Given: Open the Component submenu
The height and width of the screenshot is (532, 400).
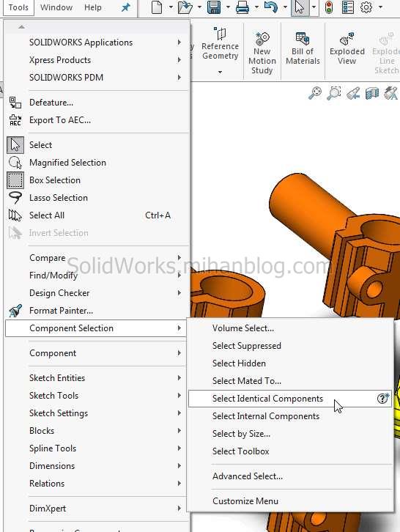Looking at the screenshot, I should pyautogui.click(x=97, y=353).
